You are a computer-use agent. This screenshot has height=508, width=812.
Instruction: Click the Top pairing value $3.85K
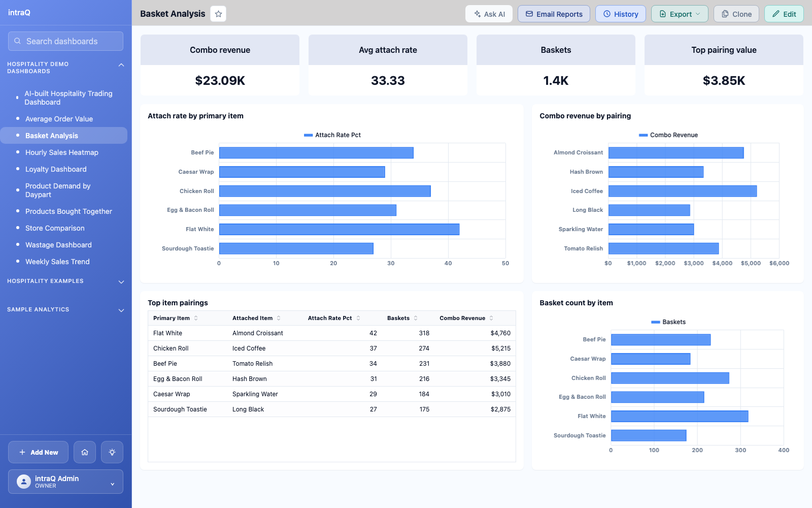point(724,80)
